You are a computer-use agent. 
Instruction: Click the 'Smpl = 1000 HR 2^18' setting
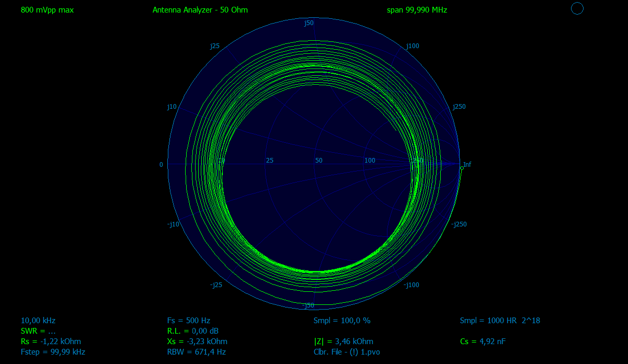tap(500, 321)
